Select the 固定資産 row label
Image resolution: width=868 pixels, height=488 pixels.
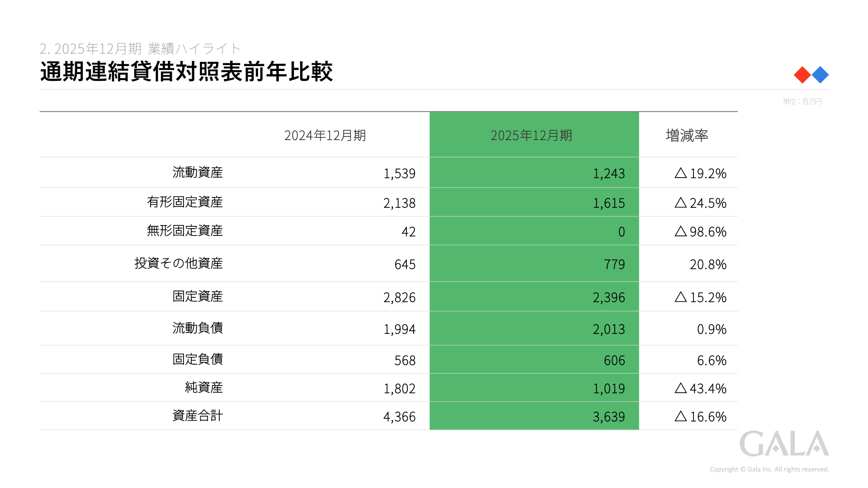(198, 296)
